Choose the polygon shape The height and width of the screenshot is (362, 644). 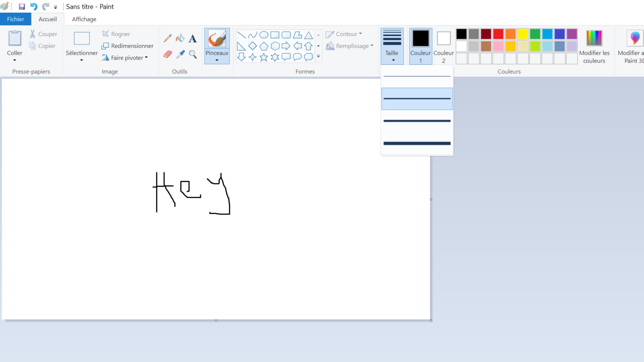click(298, 35)
